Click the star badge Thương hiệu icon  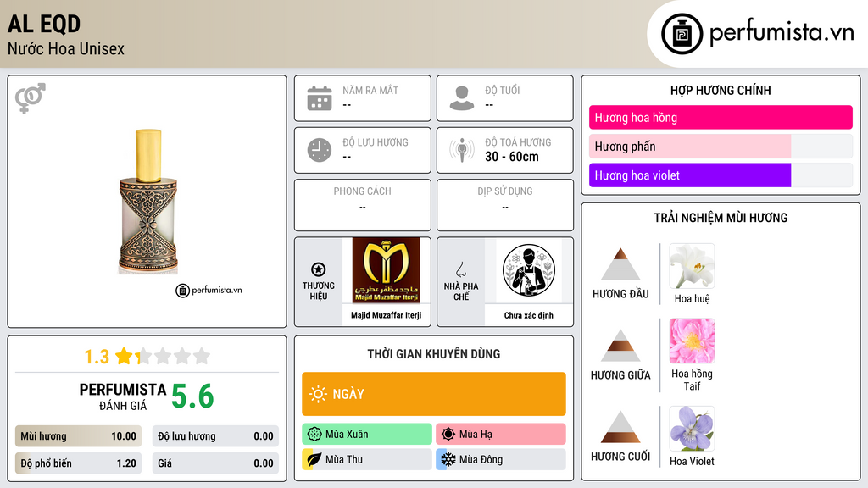(x=319, y=269)
